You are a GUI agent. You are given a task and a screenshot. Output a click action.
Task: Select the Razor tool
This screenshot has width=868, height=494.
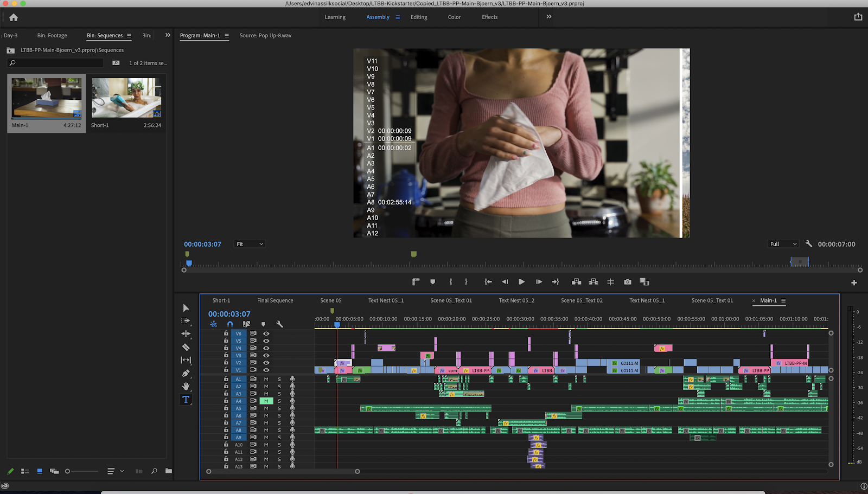[186, 347]
